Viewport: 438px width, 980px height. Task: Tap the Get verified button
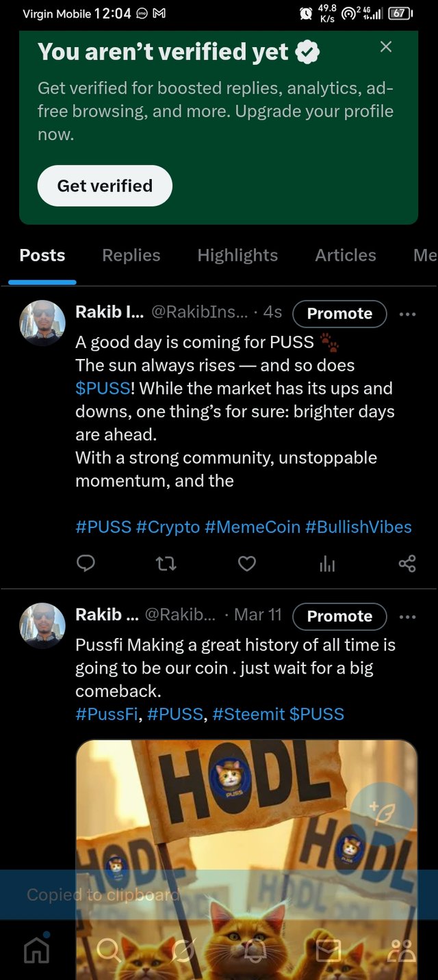click(105, 185)
